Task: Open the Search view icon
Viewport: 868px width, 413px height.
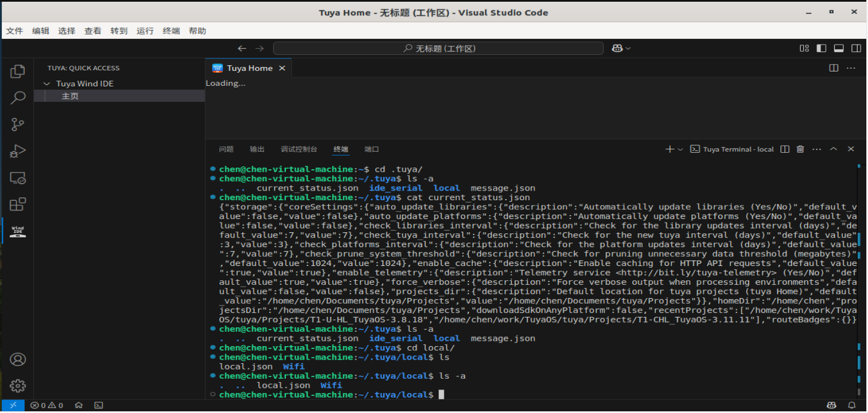Action: click(x=18, y=98)
